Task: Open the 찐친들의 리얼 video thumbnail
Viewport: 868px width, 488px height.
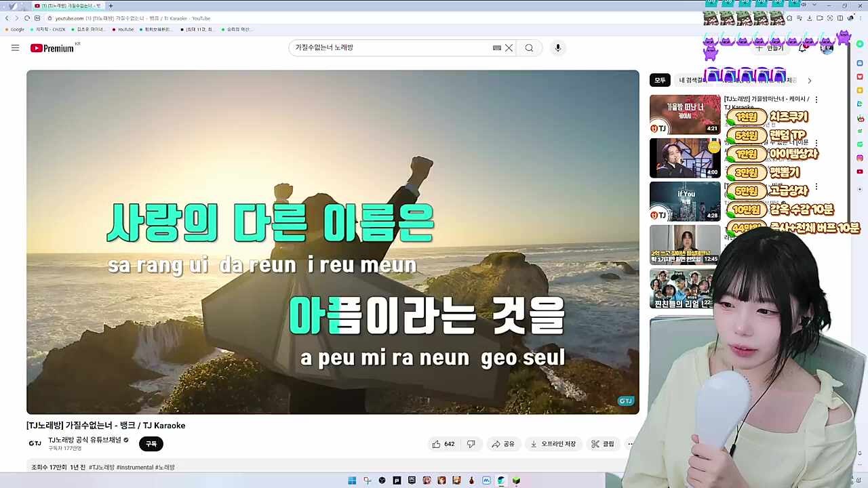Action: coord(682,289)
